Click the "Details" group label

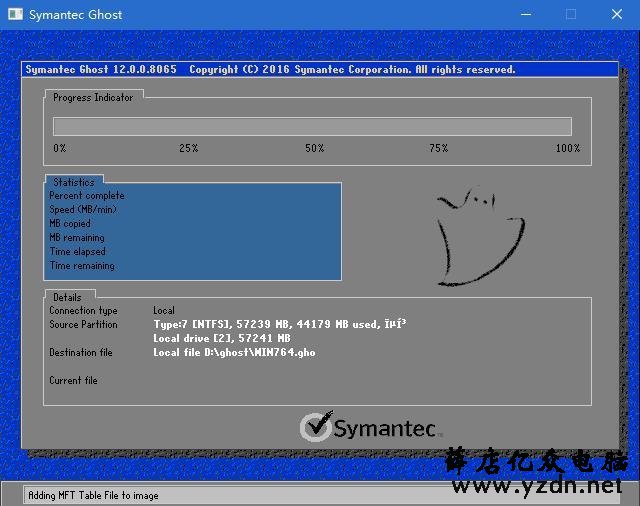[67, 297]
